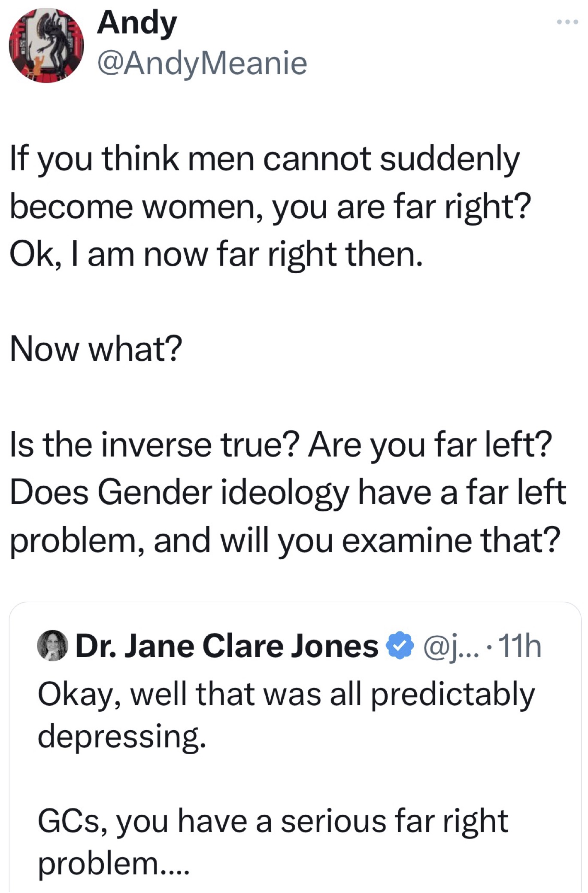Click 'GCs, you have a serious far right' text

coord(273,821)
